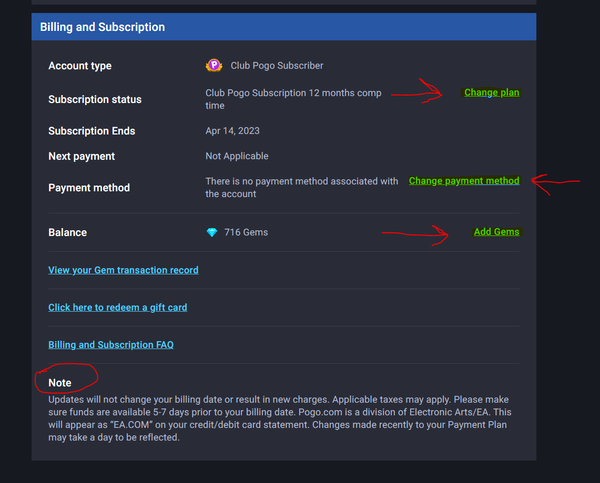Viewport: 600px width, 483px height.
Task: Click the Change payment method link
Action: (464, 181)
